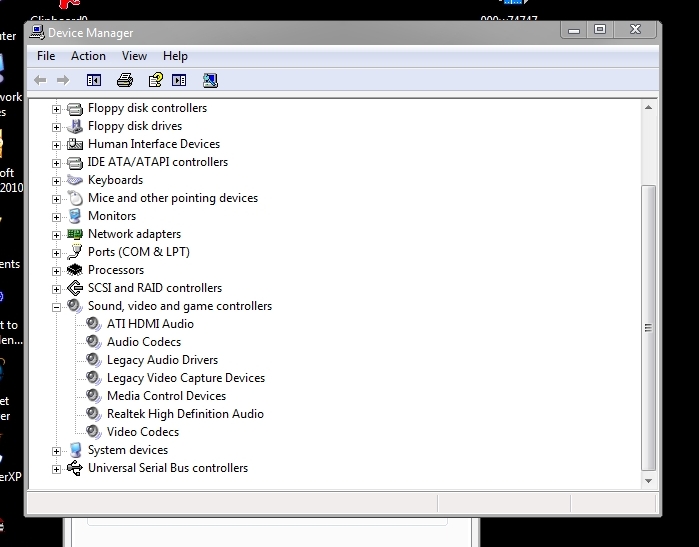Select the Mice and pointing devices icon
This screenshot has width=699, height=547.
click(x=75, y=198)
